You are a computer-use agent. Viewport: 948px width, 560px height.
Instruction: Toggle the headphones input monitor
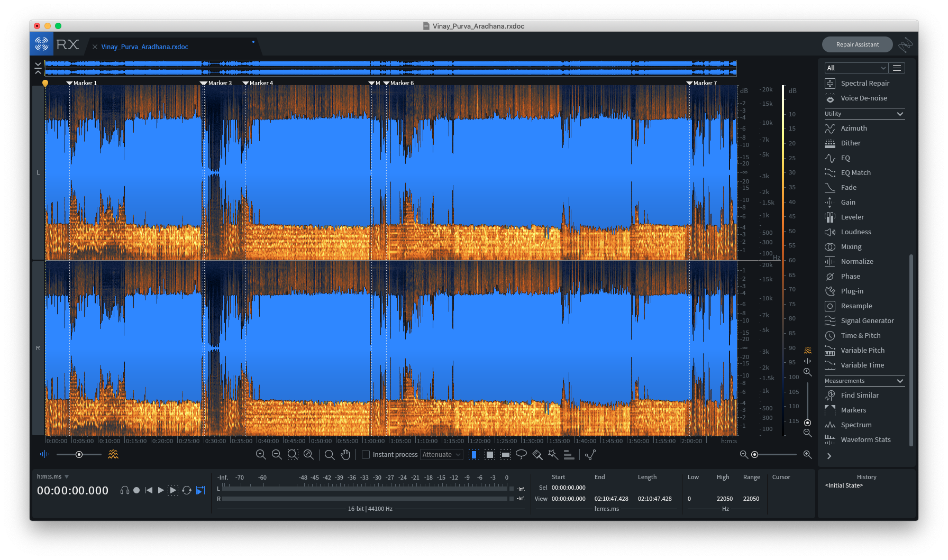tap(125, 490)
